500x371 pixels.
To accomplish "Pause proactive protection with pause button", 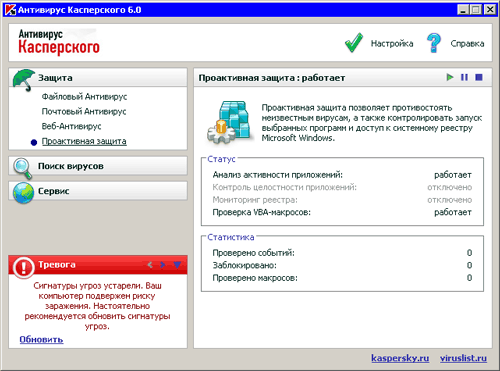I will 464,77.
